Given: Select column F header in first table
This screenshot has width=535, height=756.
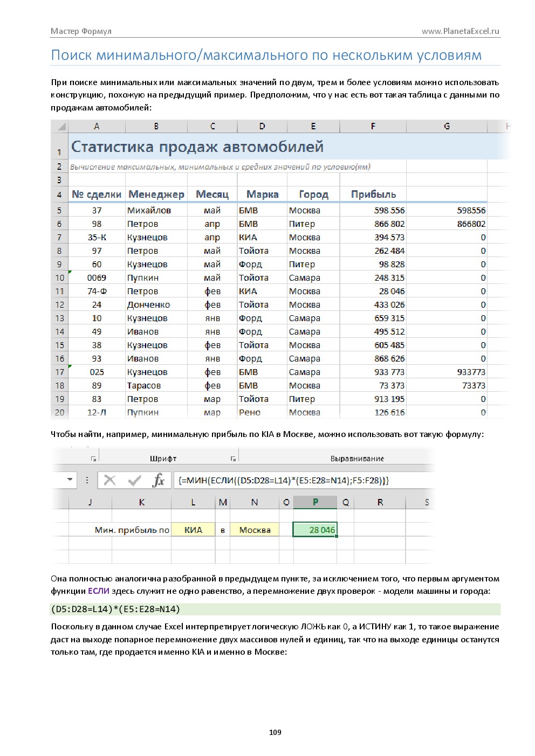Looking at the screenshot, I should tap(373, 126).
